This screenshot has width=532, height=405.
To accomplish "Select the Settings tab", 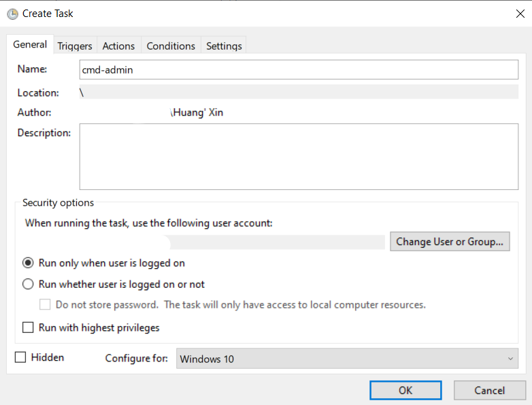I will pyautogui.click(x=224, y=46).
